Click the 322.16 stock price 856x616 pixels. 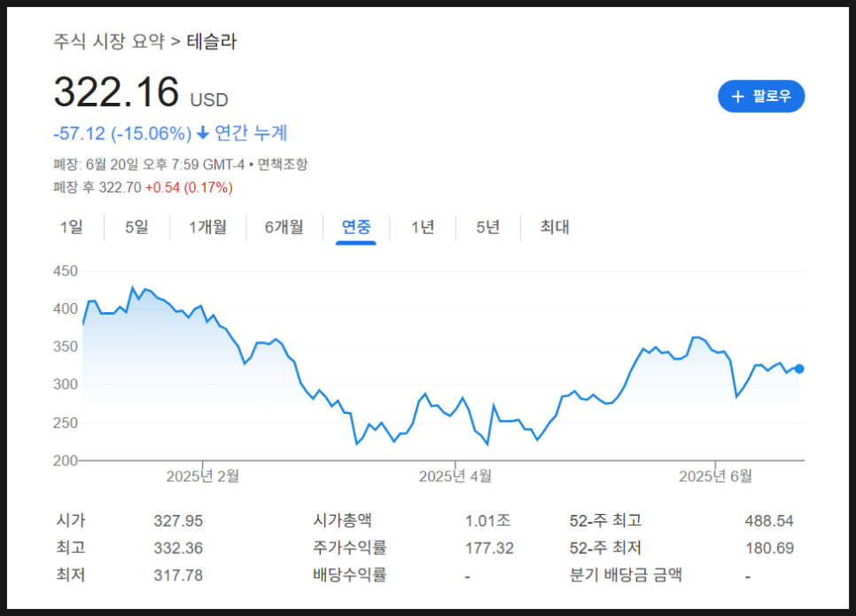click(x=116, y=92)
